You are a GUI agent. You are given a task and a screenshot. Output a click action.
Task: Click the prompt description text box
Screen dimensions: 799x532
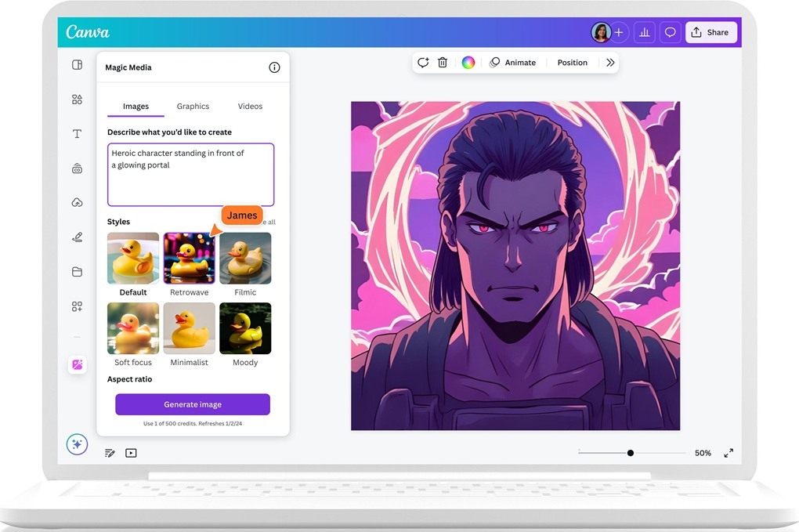coord(190,175)
